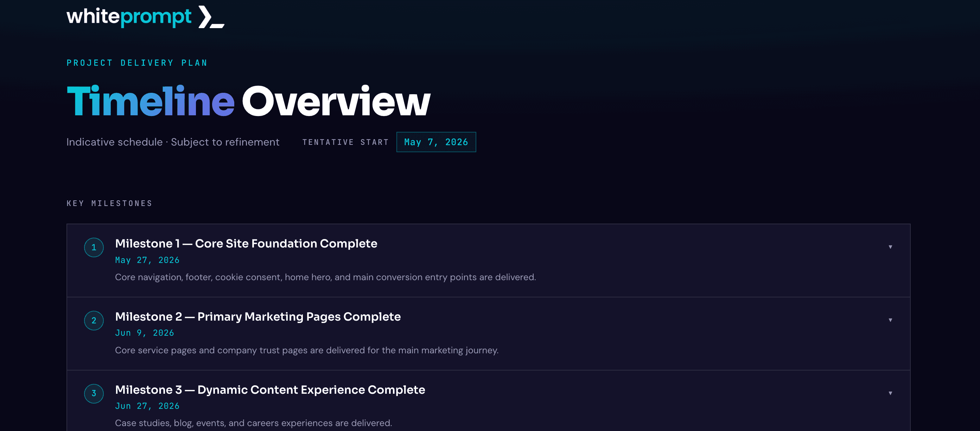Click the May 7, 2026 start date badge
The height and width of the screenshot is (431, 980).
[436, 142]
